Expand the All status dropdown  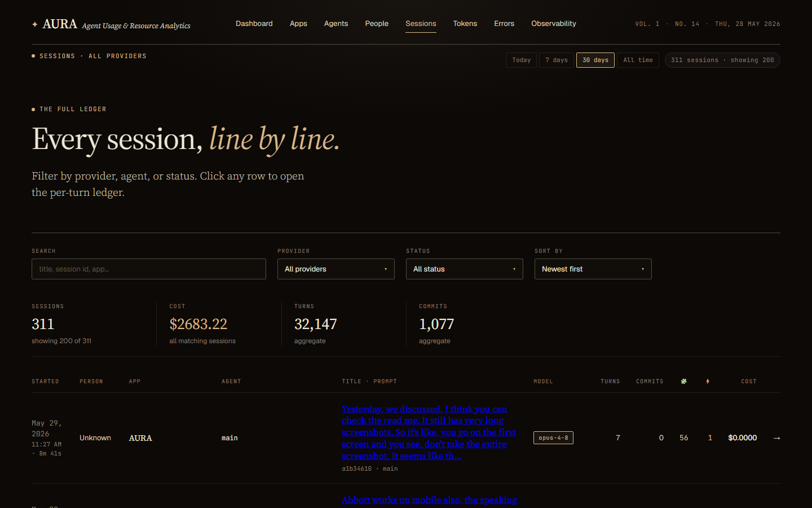(x=465, y=269)
